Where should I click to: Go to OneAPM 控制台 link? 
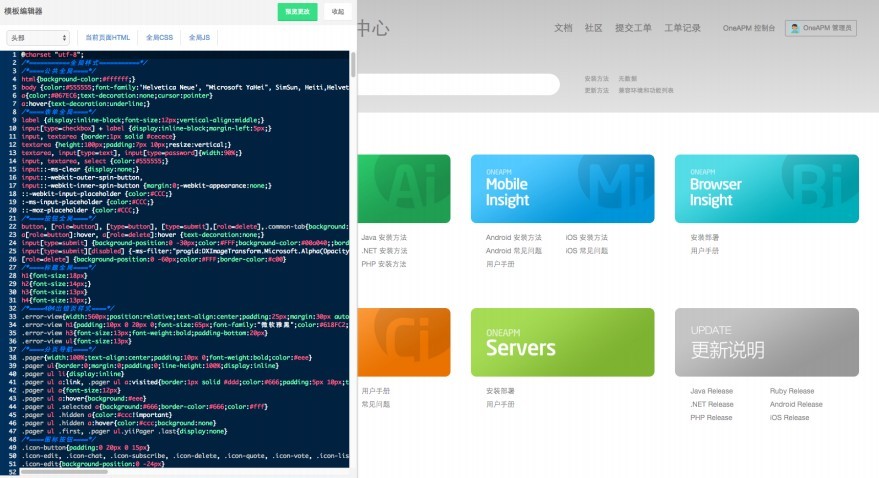point(748,28)
